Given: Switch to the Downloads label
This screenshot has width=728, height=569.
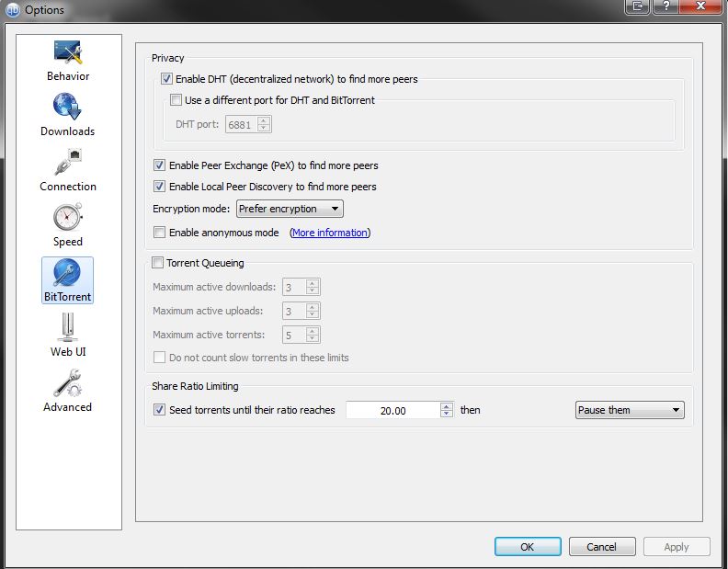Looking at the screenshot, I should point(67,131).
